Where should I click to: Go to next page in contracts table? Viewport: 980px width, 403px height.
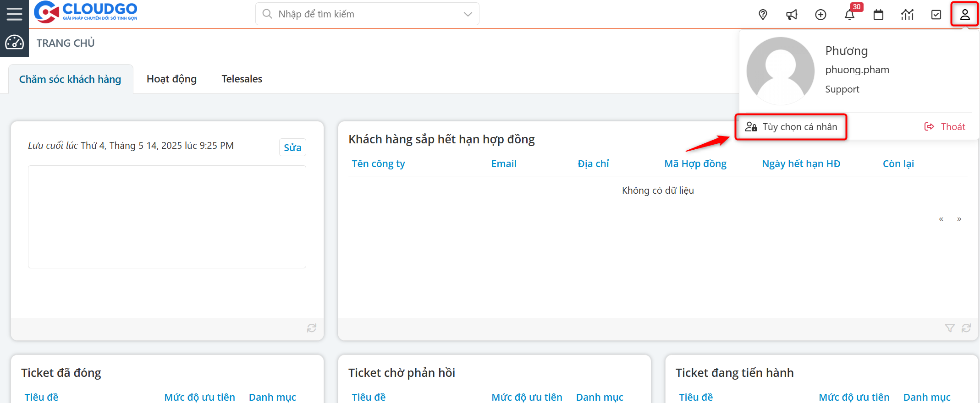coord(959,219)
